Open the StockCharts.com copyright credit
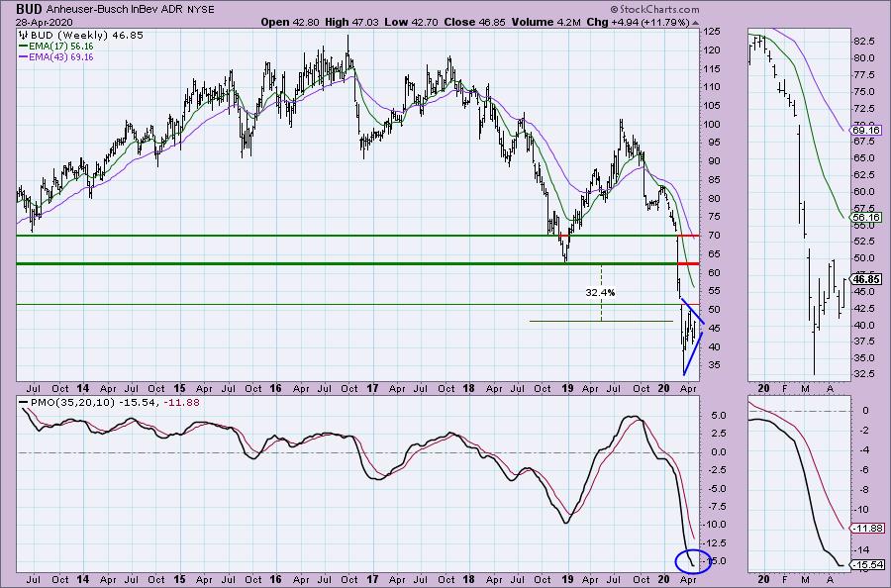The width and height of the screenshot is (891, 588). [x=654, y=9]
